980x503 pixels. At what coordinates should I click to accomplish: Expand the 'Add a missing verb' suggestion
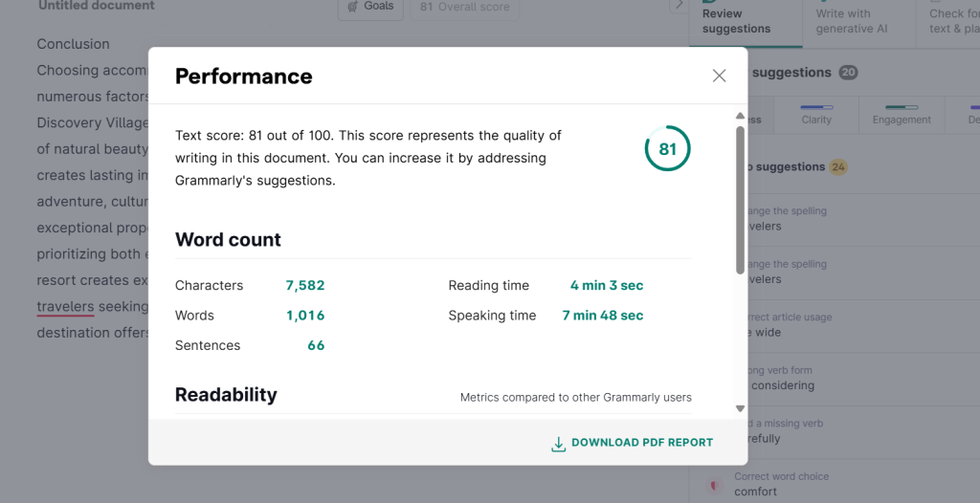point(785,431)
